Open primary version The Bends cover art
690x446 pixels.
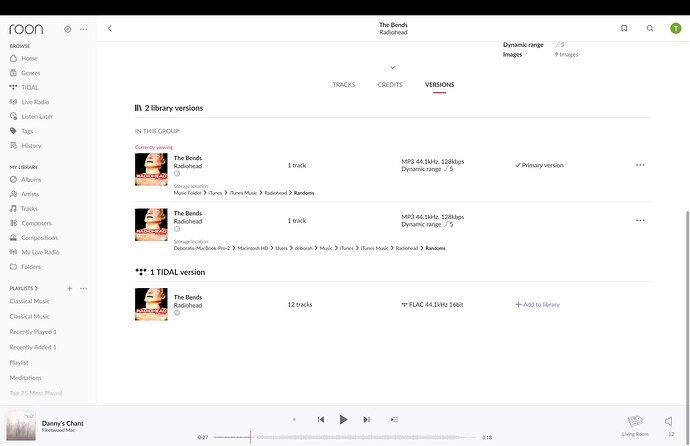coord(151,169)
